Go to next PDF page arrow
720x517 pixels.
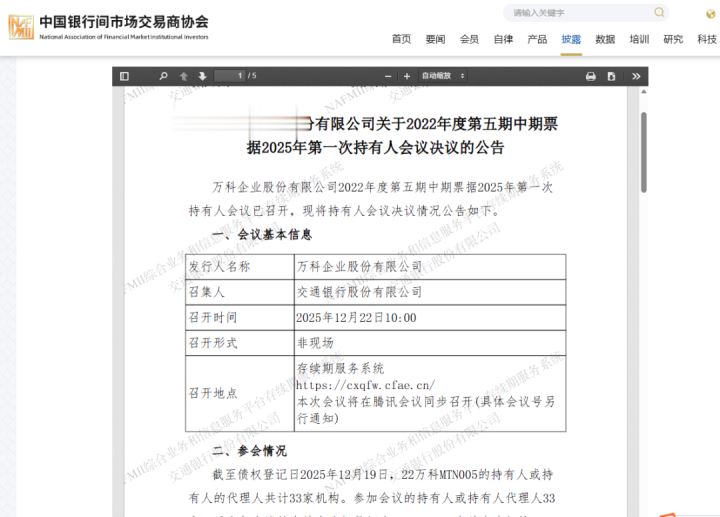[x=202, y=76]
